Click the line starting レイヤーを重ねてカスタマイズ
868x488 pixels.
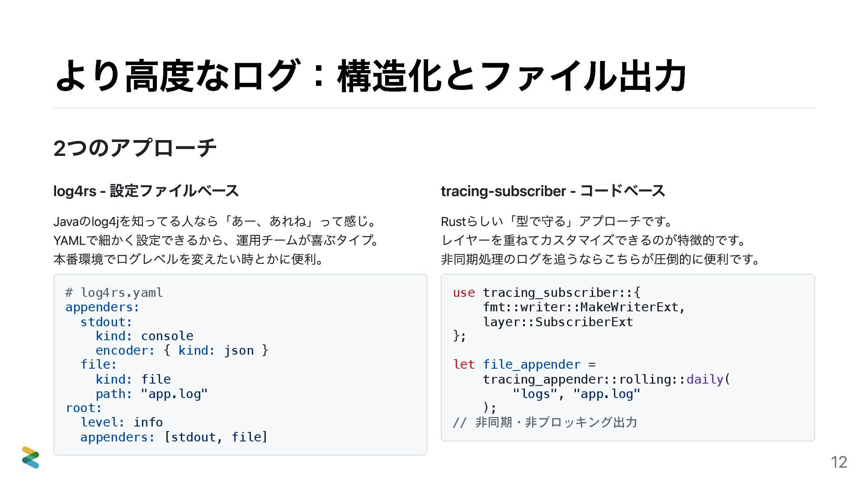tap(594, 240)
